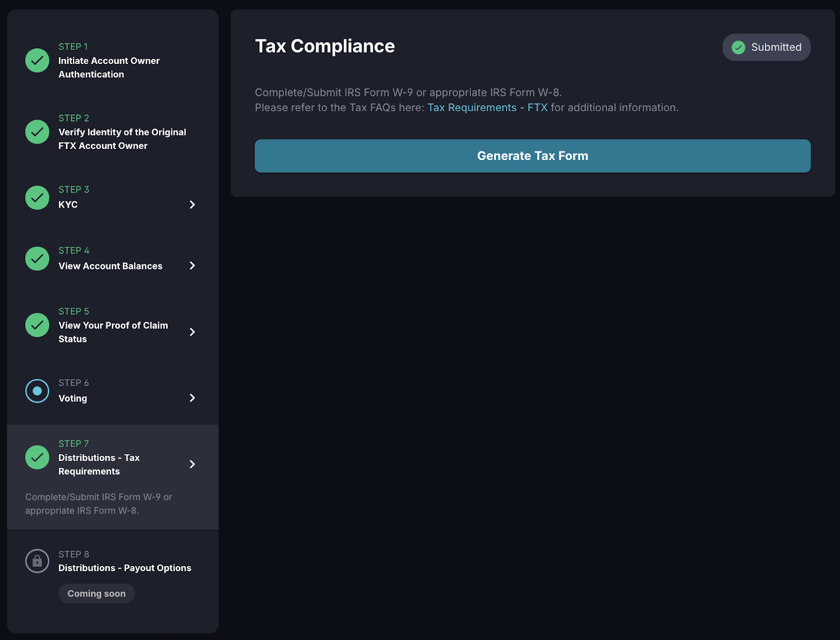This screenshot has width=840, height=640.
Task: Select the KYC completion checkmark icon
Action: point(37,198)
